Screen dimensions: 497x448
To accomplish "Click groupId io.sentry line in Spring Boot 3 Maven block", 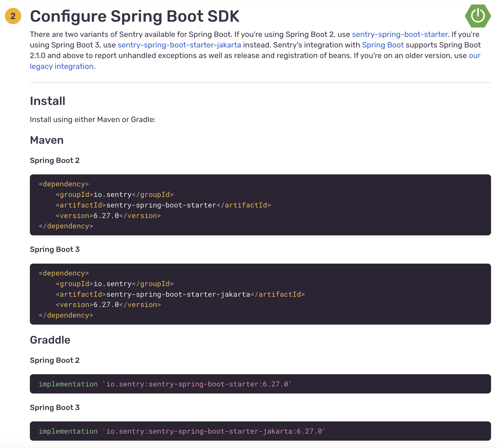I will click(114, 284).
